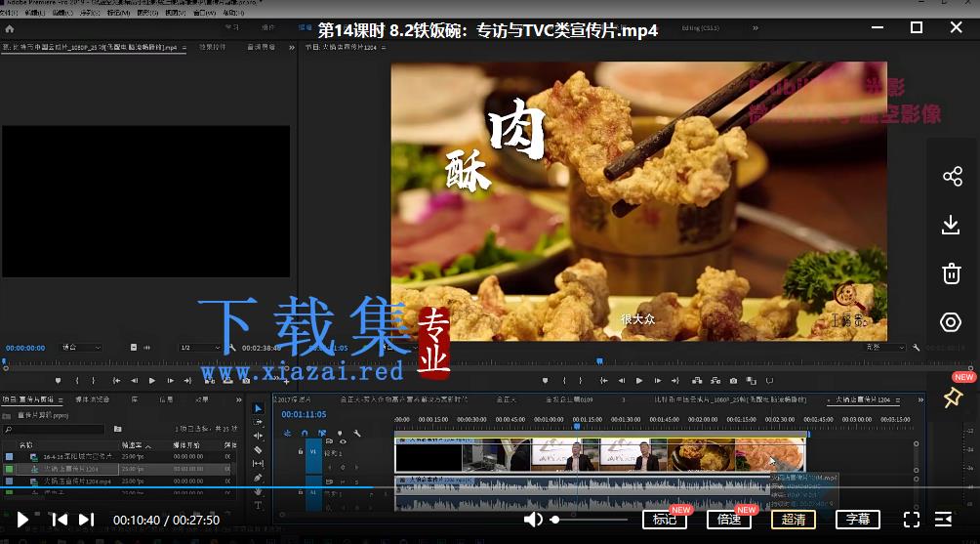This screenshot has width=980, height=544.
Task: Click Go to Out in Program monitor
Action: [x=675, y=380]
